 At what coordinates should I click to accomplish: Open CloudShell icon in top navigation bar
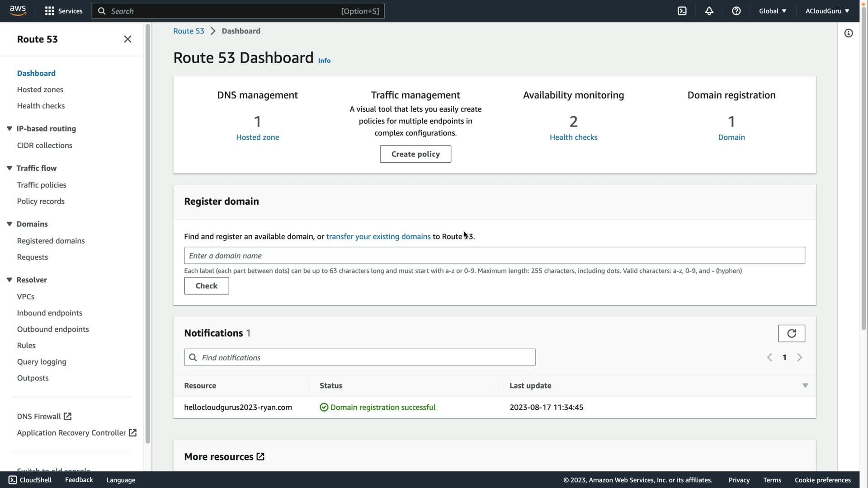[682, 11]
